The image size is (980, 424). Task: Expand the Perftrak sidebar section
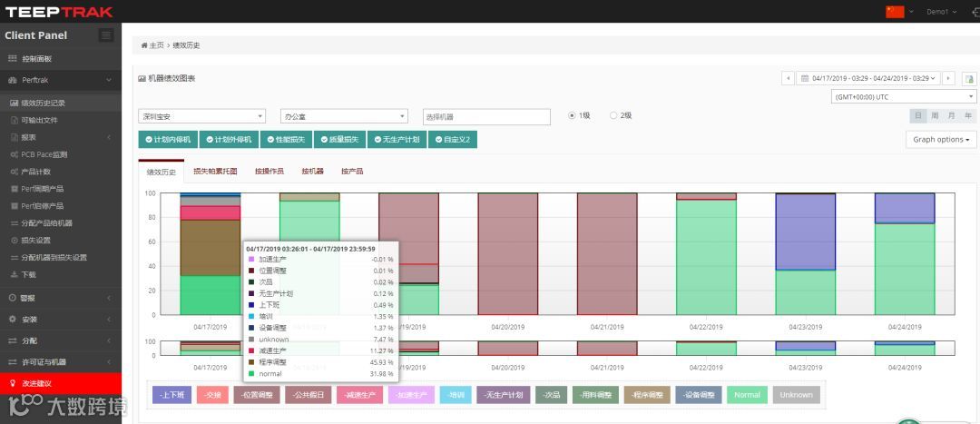[61, 81]
